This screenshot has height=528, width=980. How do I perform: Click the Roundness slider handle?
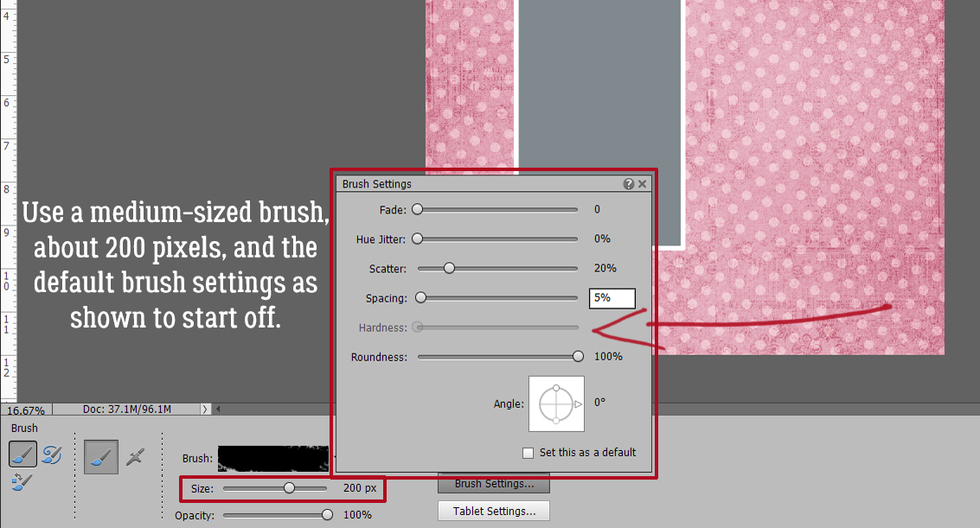click(578, 356)
